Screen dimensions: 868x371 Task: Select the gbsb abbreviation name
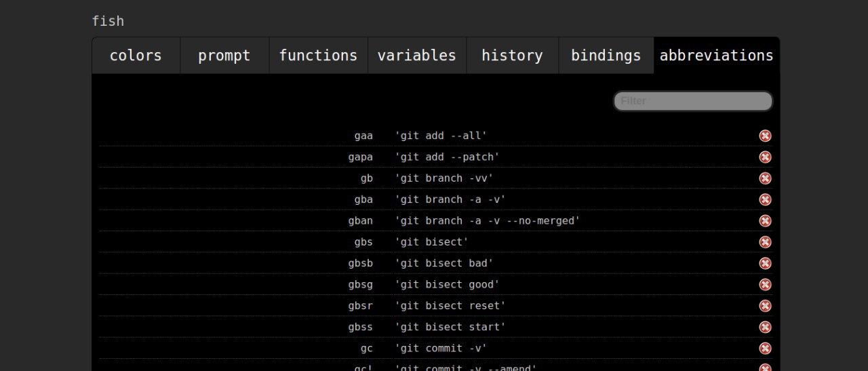point(361,263)
